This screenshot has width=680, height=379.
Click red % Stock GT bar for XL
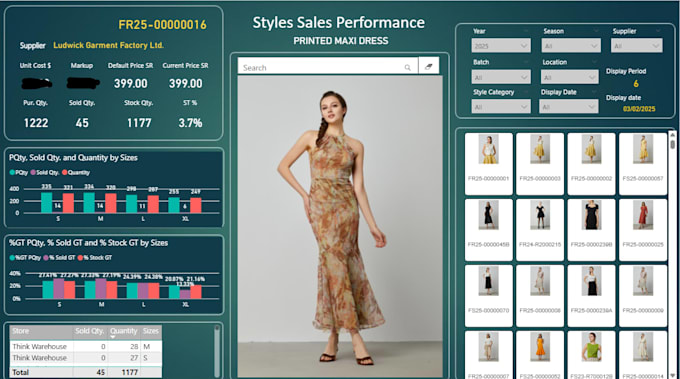pos(196,291)
